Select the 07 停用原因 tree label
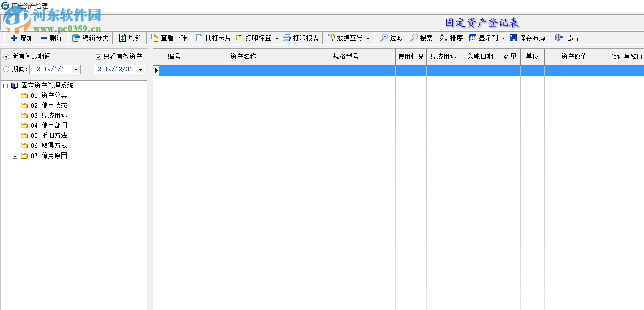This screenshot has height=310, width=644. (49, 156)
